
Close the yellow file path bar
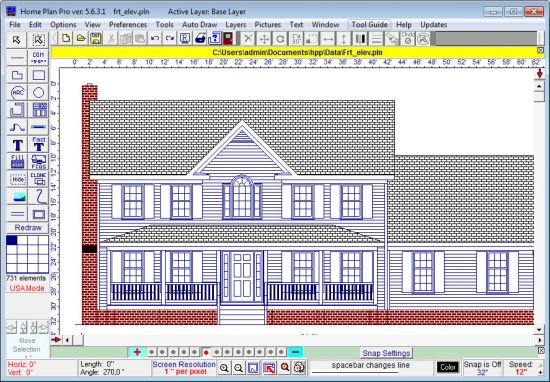[x=541, y=51]
